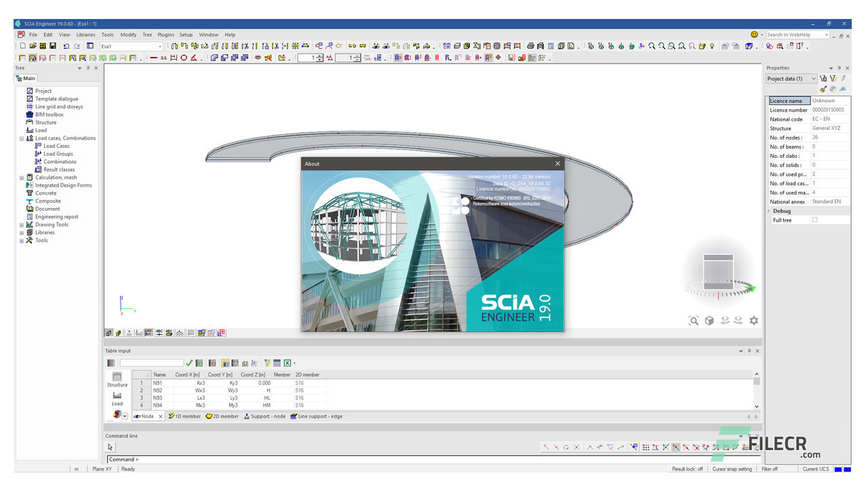Viewport: 868px width, 488px height.
Task: Click the Table input filter text field
Action: pos(152,363)
